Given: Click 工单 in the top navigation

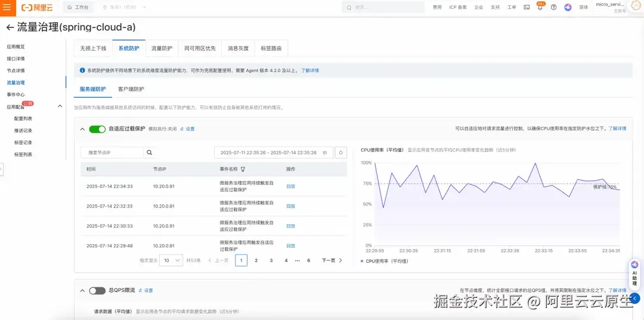Looking at the screenshot, I should pyautogui.click(x=512, y=7).
